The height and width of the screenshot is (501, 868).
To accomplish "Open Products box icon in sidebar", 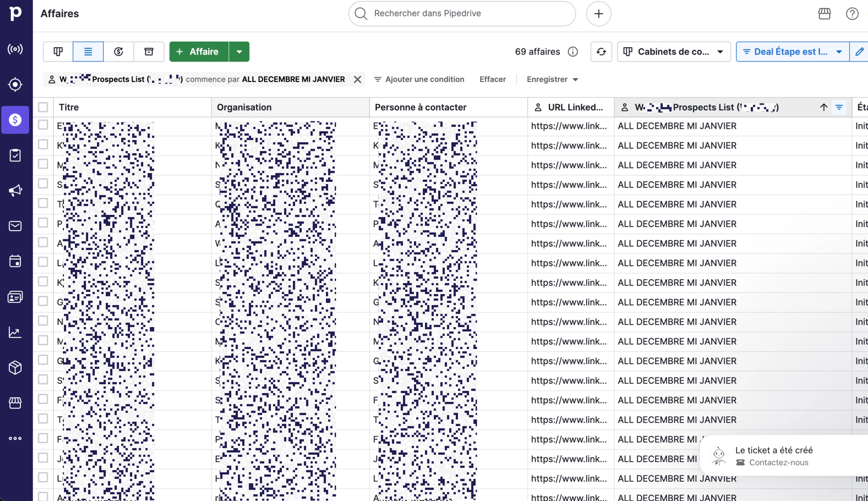I will (15, 368).
